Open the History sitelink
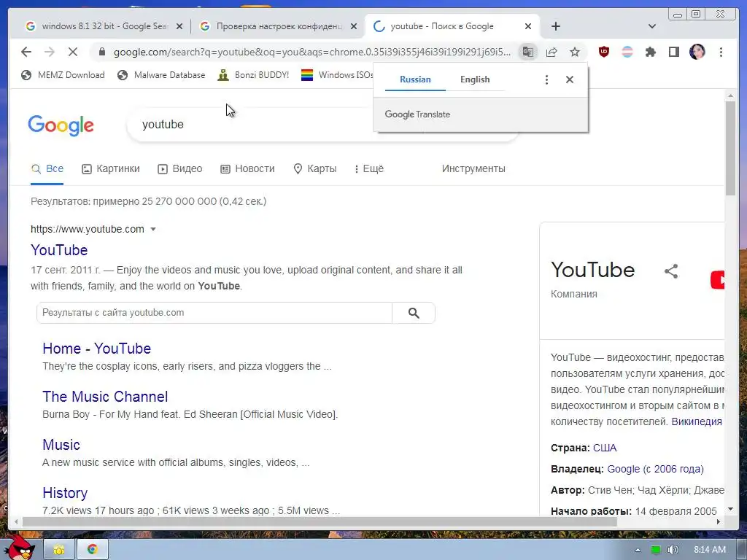Screen dimensions: 747x560 tap(65, 493)
